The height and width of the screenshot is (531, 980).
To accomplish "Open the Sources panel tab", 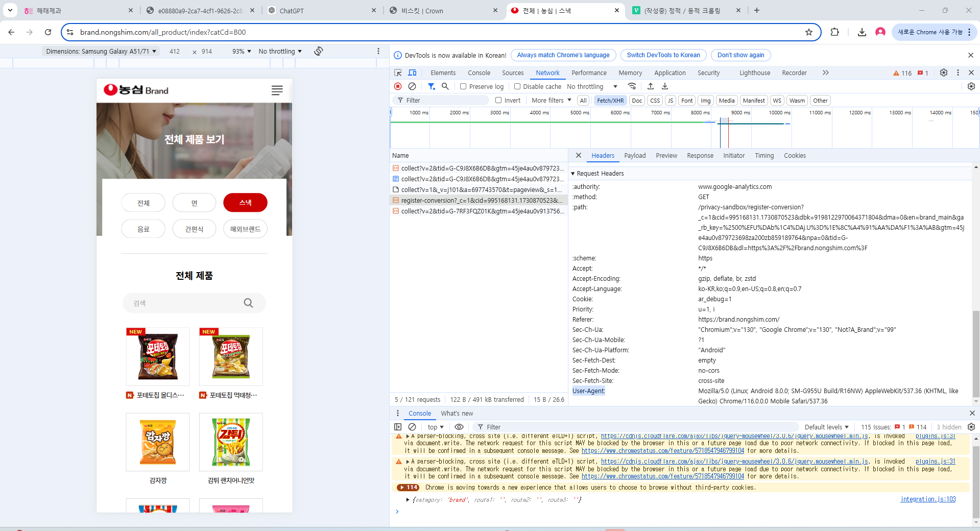I will (513, 73).
